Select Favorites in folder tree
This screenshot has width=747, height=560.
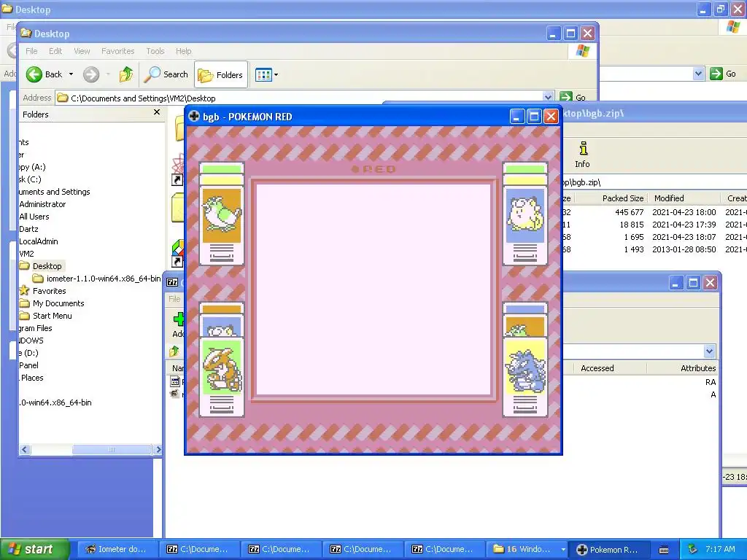[x=49, y=291]
